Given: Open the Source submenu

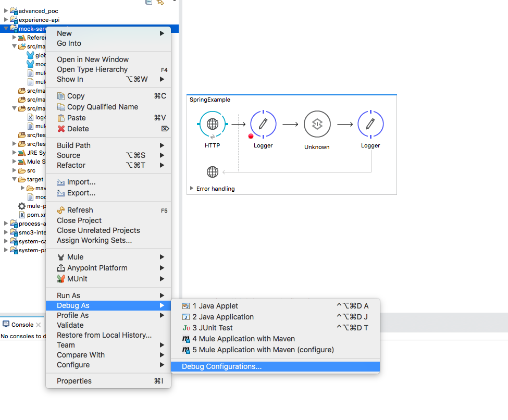Looking at the screenshot, I should pyautogui.click(x=108, y=156).
